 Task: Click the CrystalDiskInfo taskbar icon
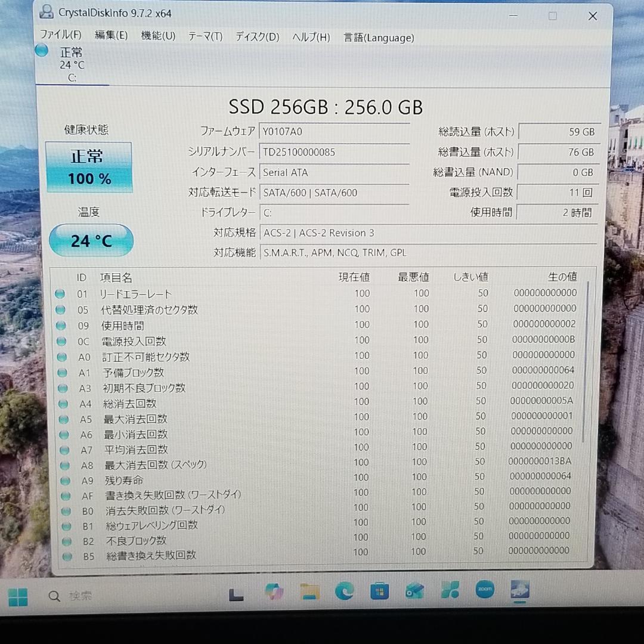tap(520, 590)
